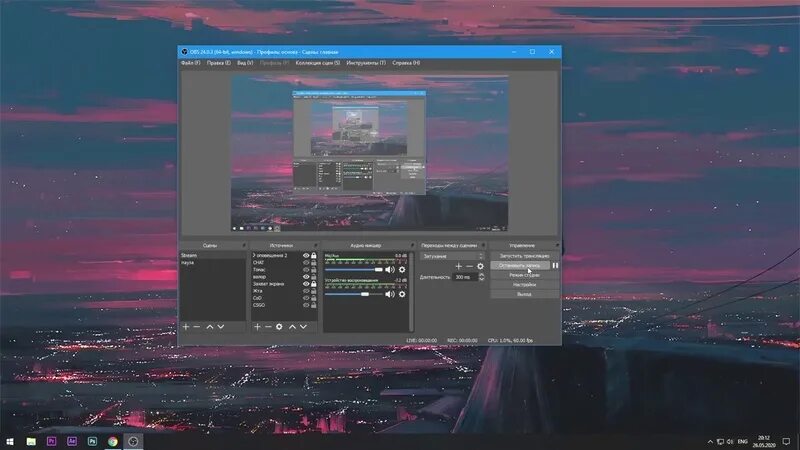This screenshot has height=450, width=800.
Task: Toggle lock on the CHAT source
Action: point(314,262)
